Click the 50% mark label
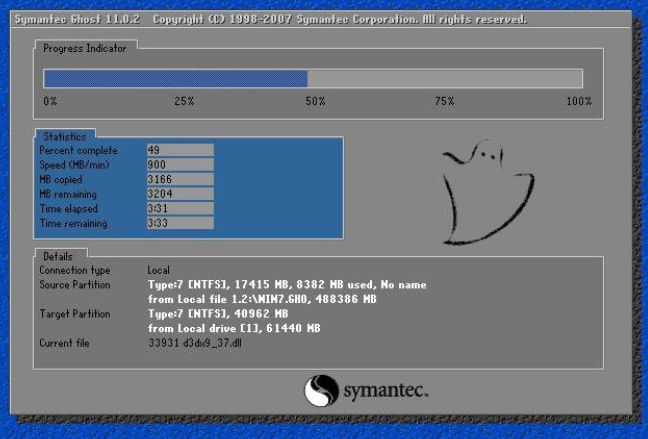 [x=315, y=101]
